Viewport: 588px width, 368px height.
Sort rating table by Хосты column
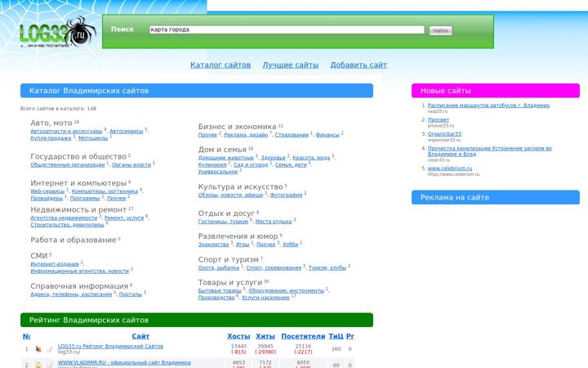(238, 336)
